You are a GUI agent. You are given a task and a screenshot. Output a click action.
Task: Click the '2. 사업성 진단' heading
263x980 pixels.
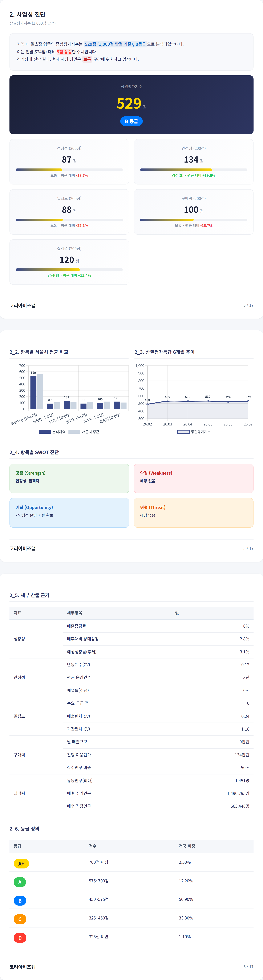[x=27, y=14]
